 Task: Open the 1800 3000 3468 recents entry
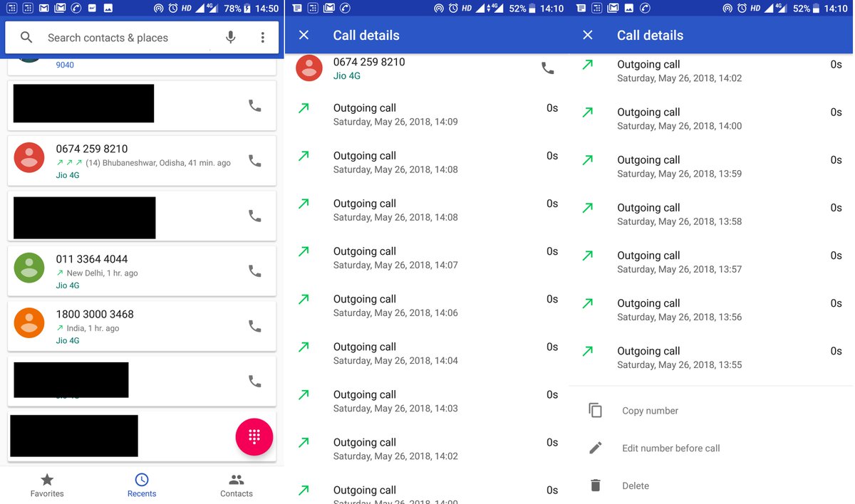[x=142, y=326]
